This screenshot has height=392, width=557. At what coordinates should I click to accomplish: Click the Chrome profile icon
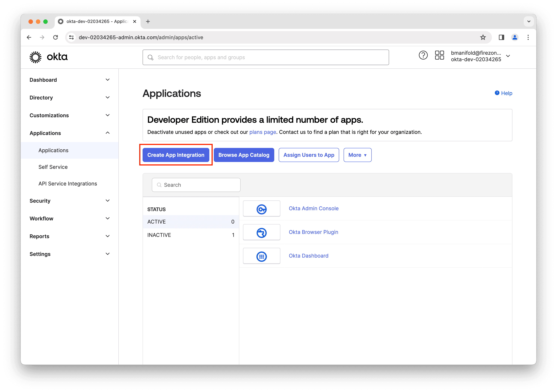click(x=515, y=37)
